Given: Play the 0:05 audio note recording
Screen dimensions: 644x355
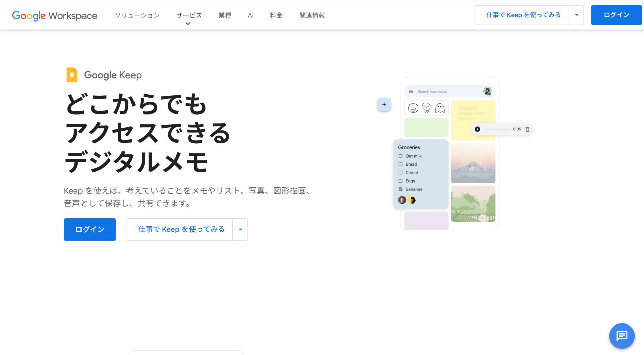Looking at the screenshot, I should [477, 129].
